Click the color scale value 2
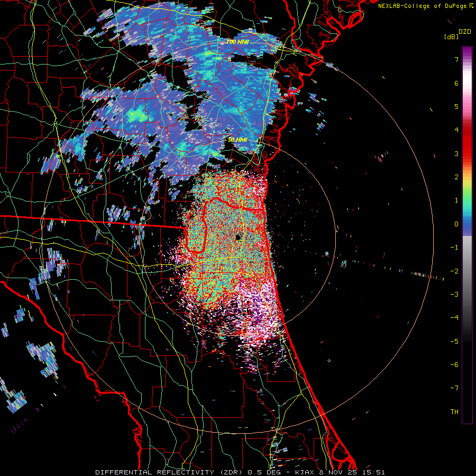This screenshot has width=476, height=476. pos(456,177)
